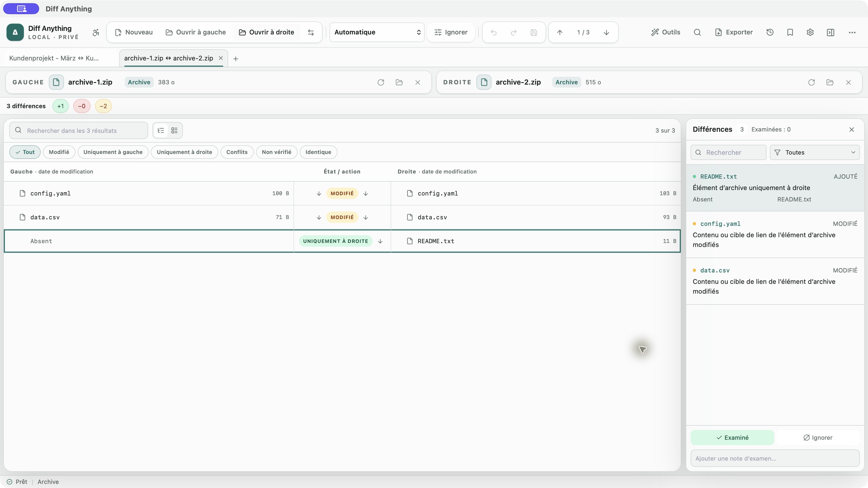Image resolution: width=868 pixels, height=488 pixels.
Task: Close the archive-1.zip ↔ archive-2.zip tab
Action: [x=221, y=58]
